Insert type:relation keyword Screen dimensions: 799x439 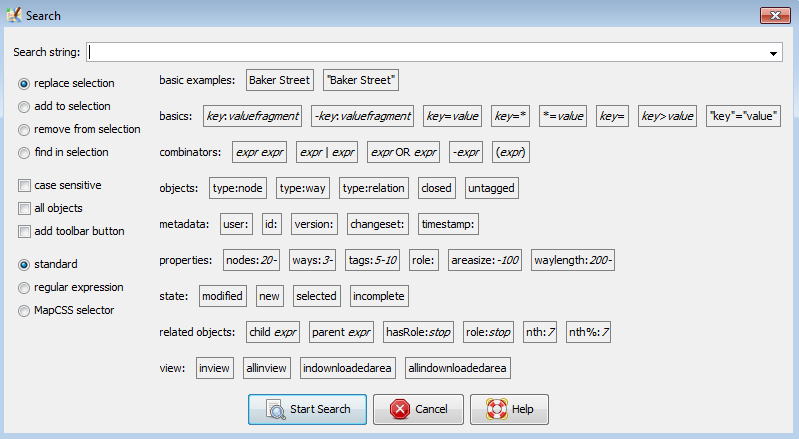pyautogui.click(x=374, y=188)
